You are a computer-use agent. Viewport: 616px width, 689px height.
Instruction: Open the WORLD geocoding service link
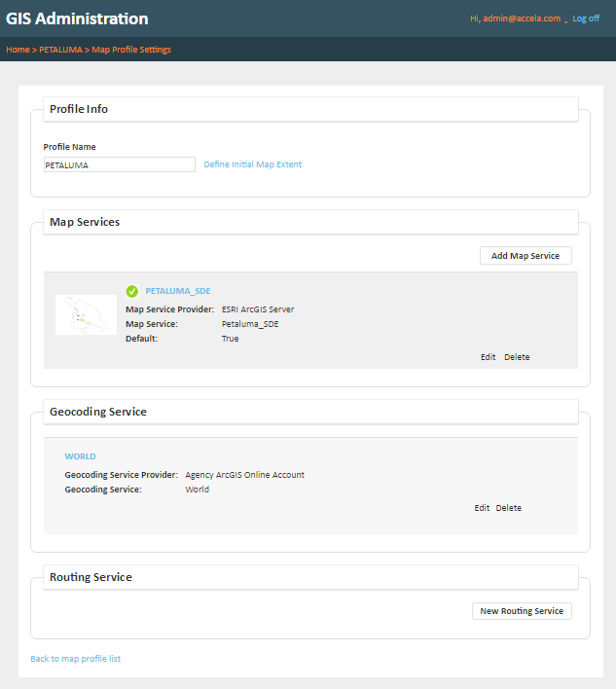[x=80, y=456]
